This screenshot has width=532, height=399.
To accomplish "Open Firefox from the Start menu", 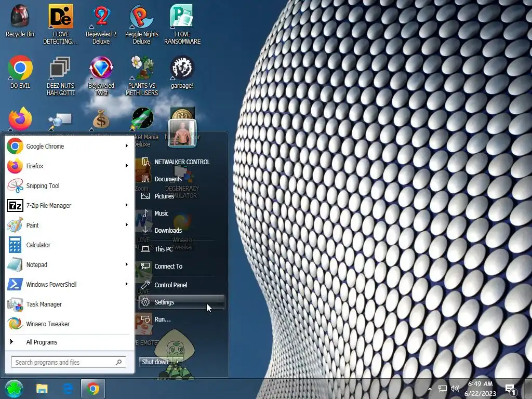I will [68, 166].
